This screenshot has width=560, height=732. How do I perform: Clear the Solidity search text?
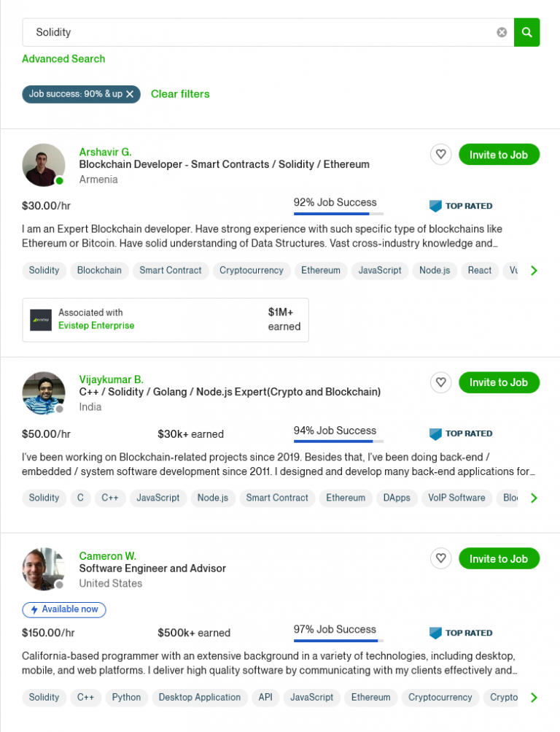[x=502, y=32]
